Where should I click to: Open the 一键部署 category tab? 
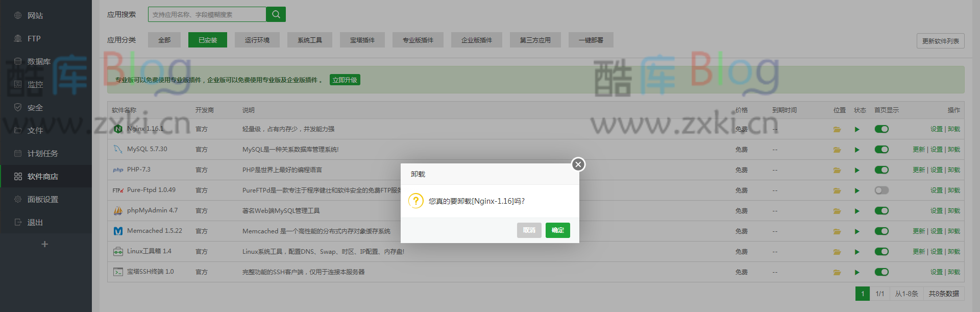click(591, 40)
